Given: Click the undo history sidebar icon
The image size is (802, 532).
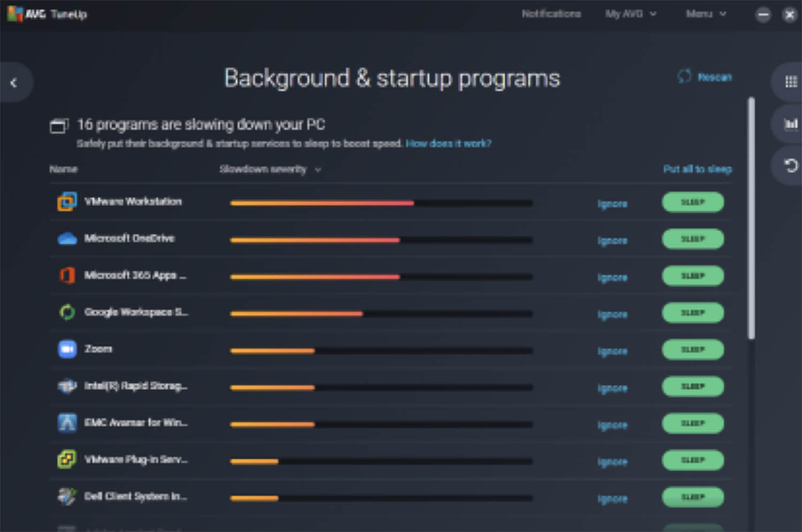Looking at the screenshot, I should (790, 166).
